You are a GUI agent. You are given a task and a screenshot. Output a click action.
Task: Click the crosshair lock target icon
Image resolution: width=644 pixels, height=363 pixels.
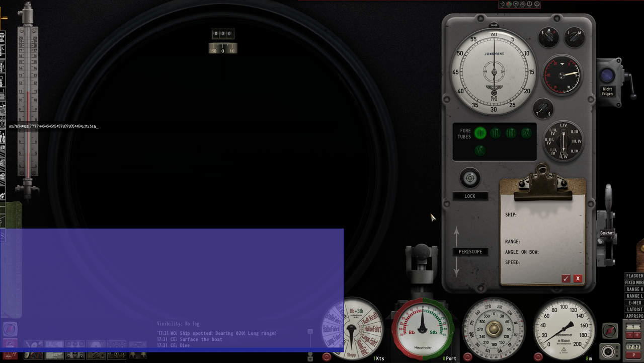click(470, 178)
